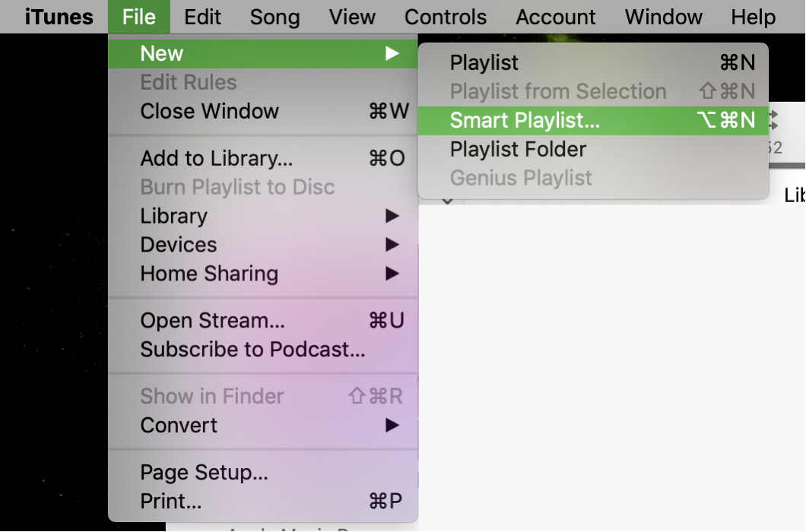Select Smart Playlist… in submenu
This screenshot has height=532, width=806.
(593, 120)
